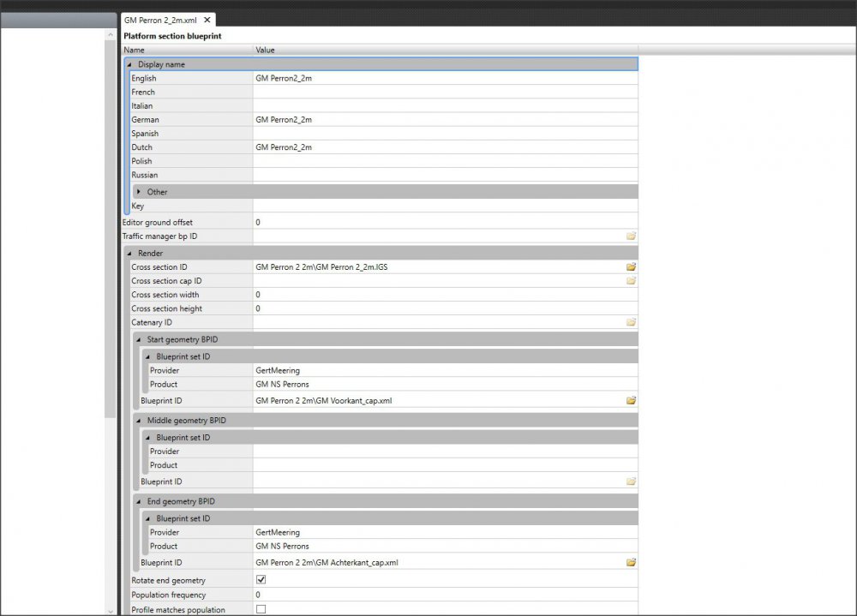Click scroll down arrow on left scrollbar
Viewport: 857px width, 616px height.
pyautogui.click(x=110, y=610)
